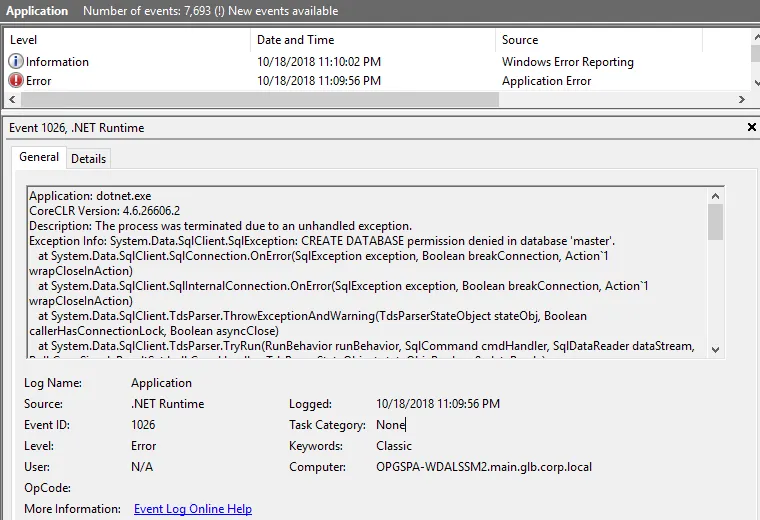
Task: Click the event list scroll down arrow
Action: pyautogui.click(x=756, y=83)
